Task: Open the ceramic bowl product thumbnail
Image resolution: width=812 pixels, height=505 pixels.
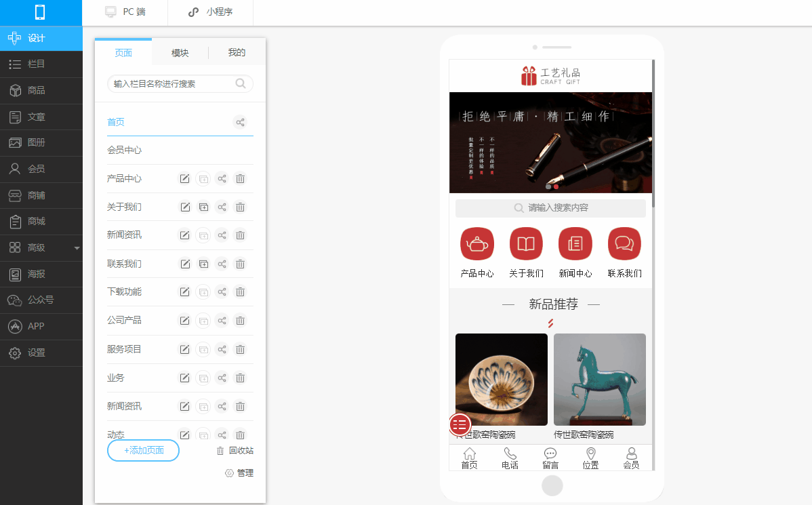Action: tap(502, 380)
